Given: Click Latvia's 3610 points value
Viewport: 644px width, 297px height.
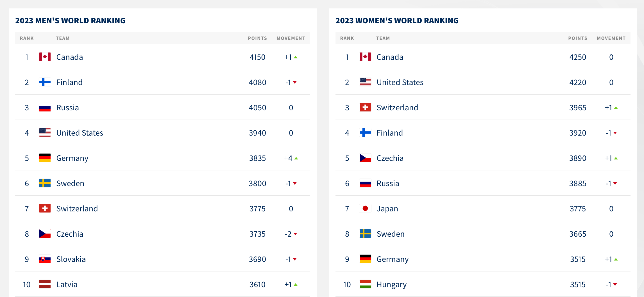Looking at the screenshot, I should pyautogui.click(x=257, y=284).
